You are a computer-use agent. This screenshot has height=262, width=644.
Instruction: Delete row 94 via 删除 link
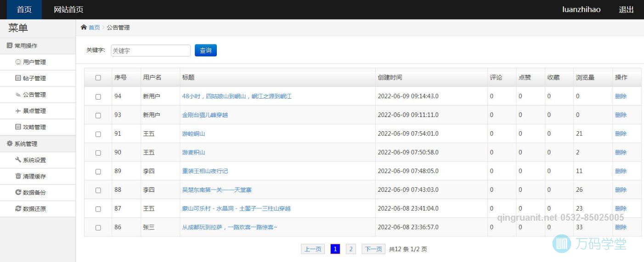coord(621,96)
